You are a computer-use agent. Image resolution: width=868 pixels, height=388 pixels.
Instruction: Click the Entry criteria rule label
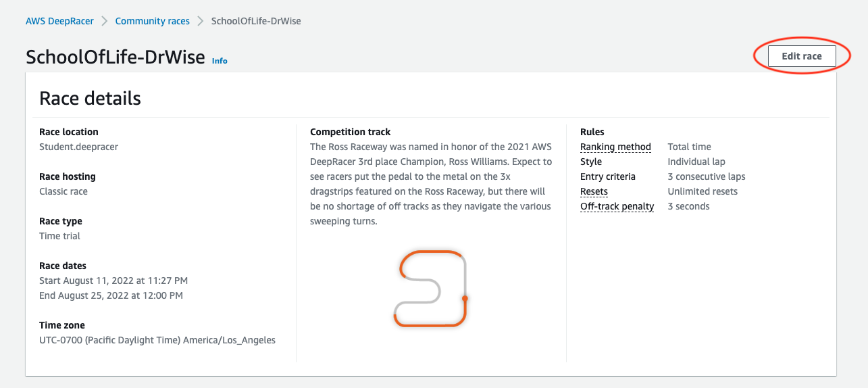coord(607,176)
